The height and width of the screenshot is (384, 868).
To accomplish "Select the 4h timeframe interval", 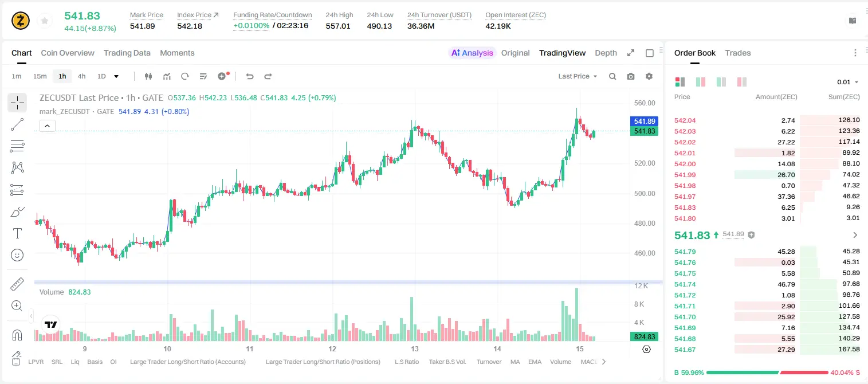I will [x=81, y=76].
